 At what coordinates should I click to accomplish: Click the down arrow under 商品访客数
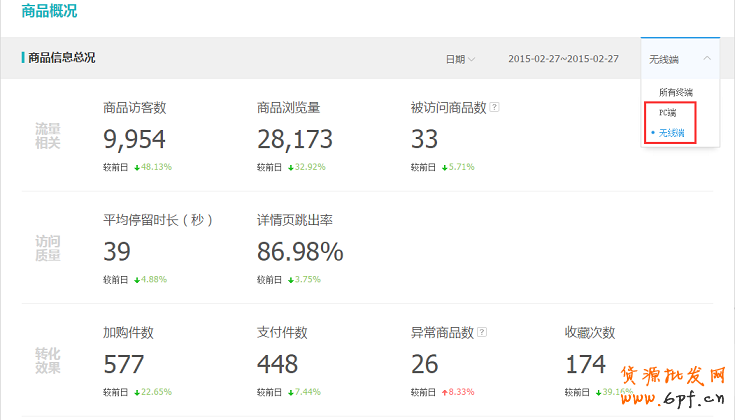(x=137, y=167)
